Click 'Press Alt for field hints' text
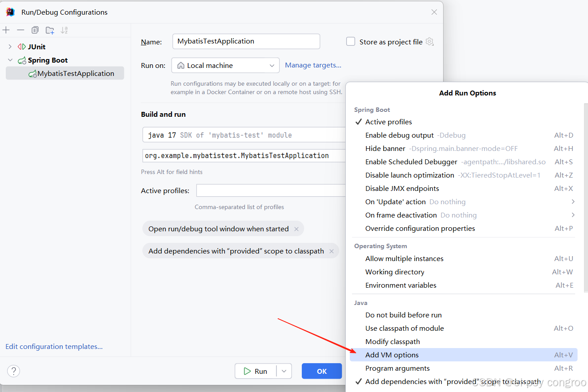The width and height of the screenshot is (588, 392). click(172, 172)
